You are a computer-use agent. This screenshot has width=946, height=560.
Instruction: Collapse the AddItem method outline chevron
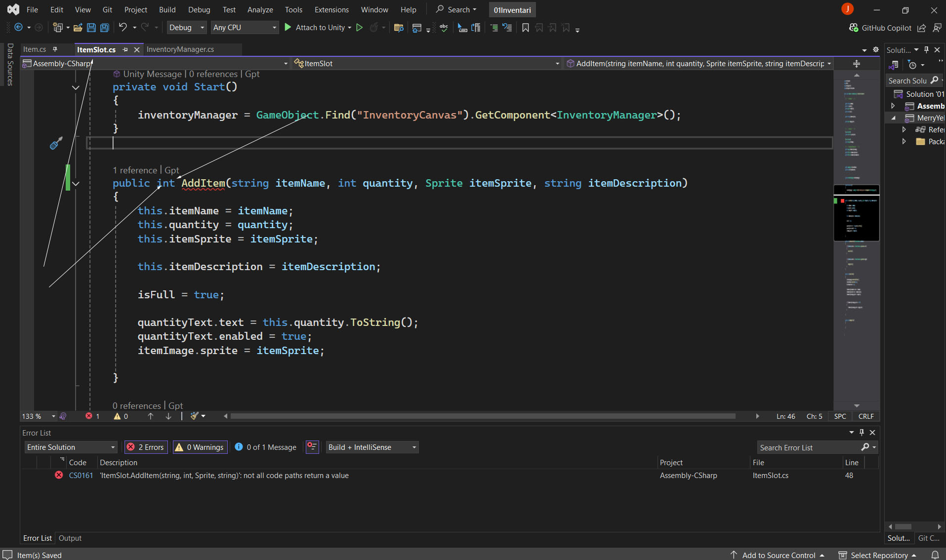pos(76,184)
